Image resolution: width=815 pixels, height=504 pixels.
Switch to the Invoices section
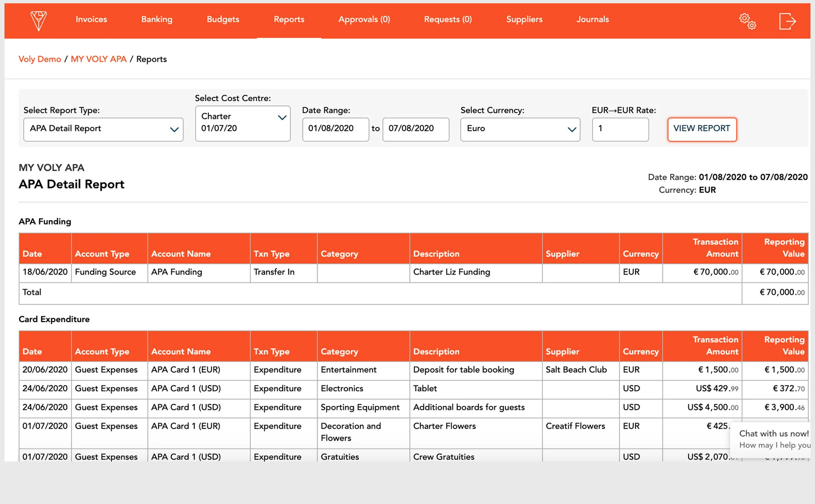click(x=91, y=19)
